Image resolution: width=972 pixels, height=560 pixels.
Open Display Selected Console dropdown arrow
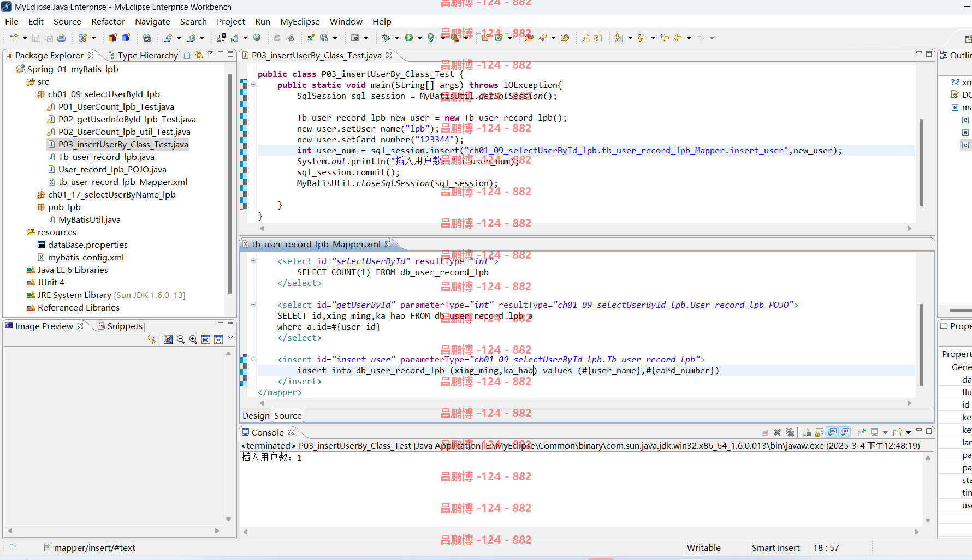(885, 432)
